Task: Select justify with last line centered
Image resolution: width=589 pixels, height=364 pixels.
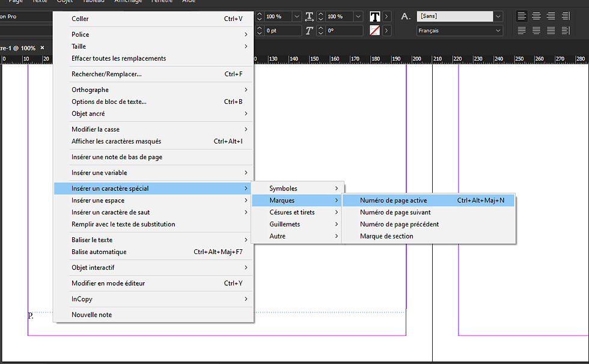Action: pyautogui.click(x=536, y=31)
